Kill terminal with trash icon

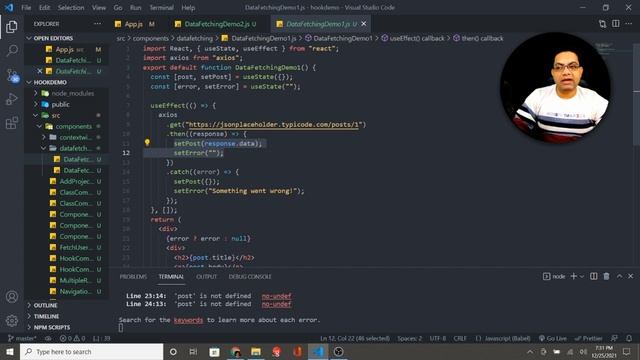click(607, 276)
